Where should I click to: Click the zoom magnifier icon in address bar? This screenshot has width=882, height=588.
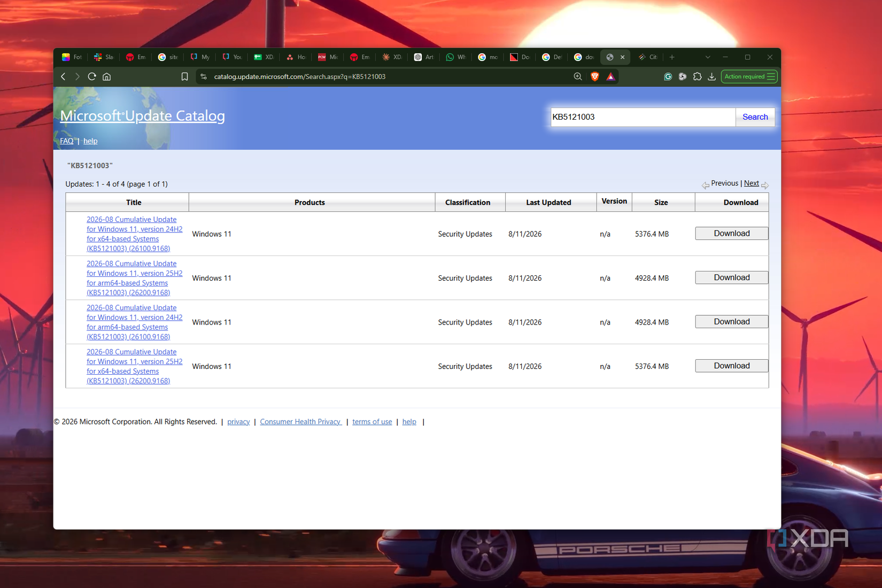pos(578,76)
